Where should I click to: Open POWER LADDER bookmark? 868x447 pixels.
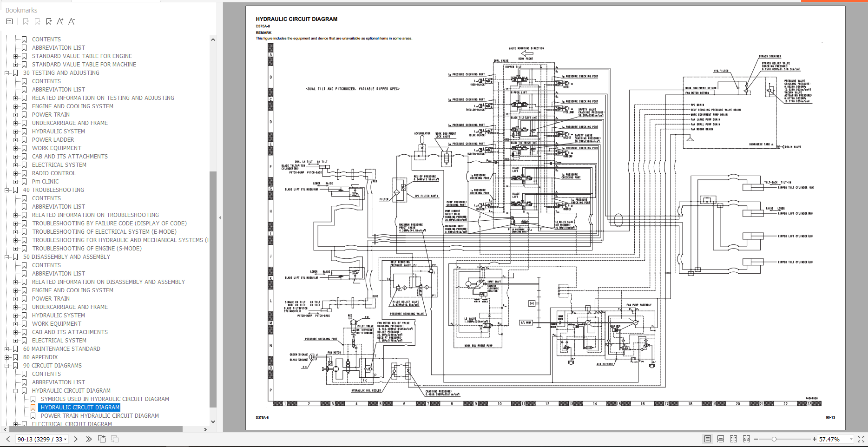53,140
